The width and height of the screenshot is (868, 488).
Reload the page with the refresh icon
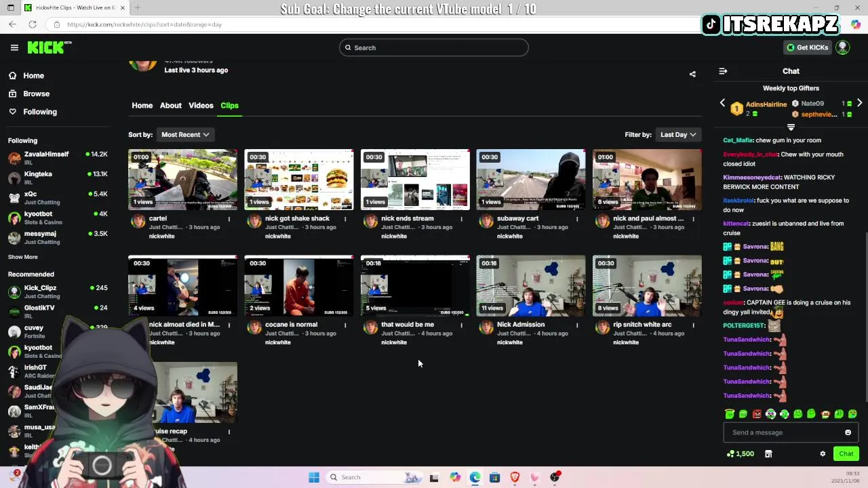tap(32, 24)
